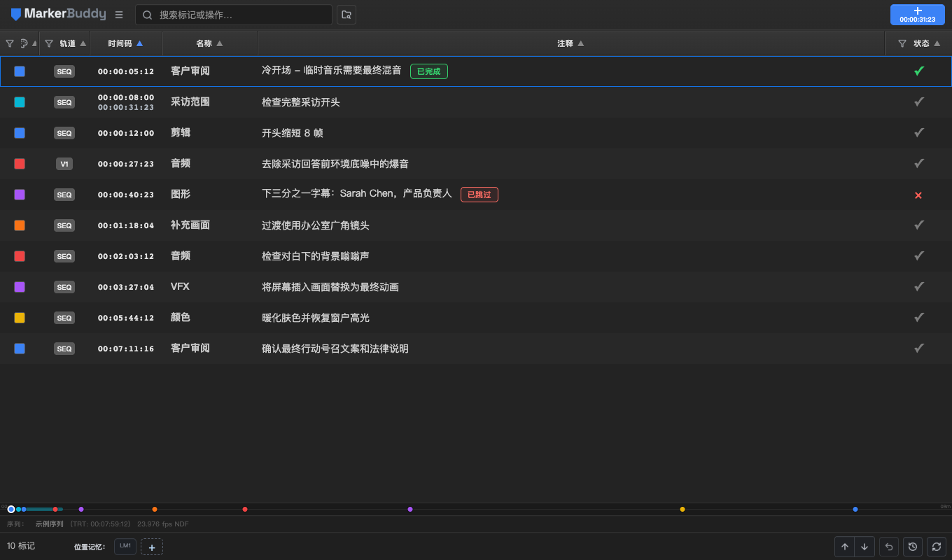Add marker at 00:00:31:23 with plus button

tap(918, 15)
